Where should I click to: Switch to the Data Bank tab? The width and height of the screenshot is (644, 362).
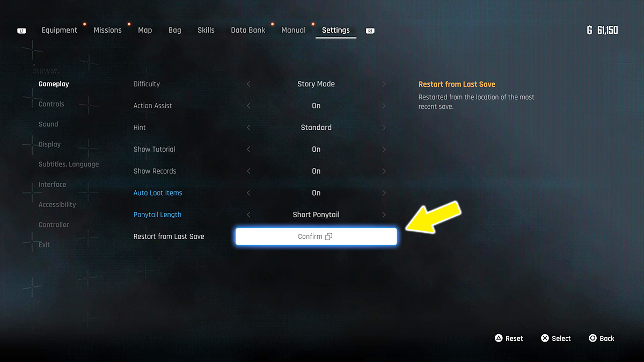coord(248,31)
